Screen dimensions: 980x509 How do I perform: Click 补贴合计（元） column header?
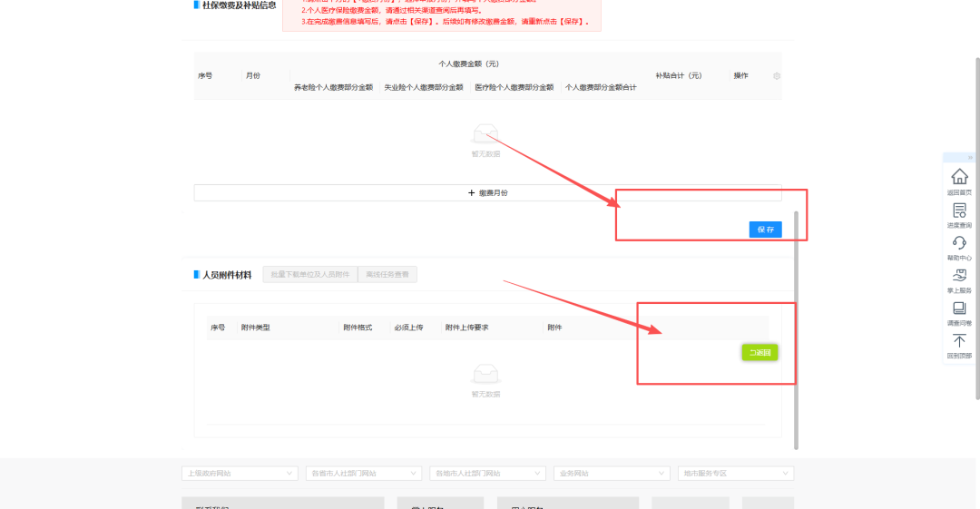(x=678, y=75)
